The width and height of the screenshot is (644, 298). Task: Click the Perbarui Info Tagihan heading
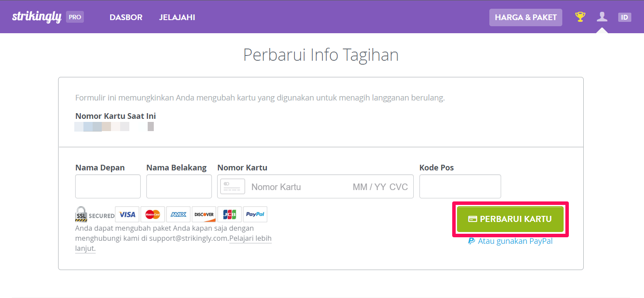(321, 55)
